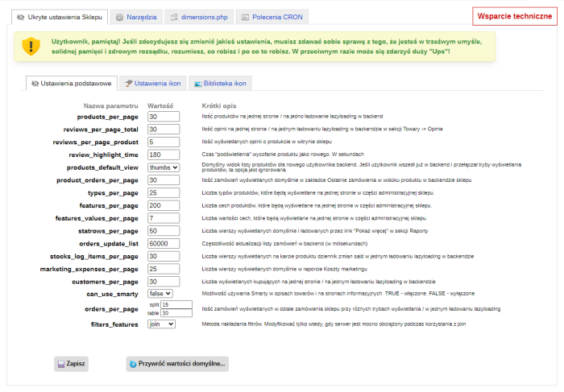Click the picture icon on Biblioteka ikon
This screenshot has width=564, height=392.
(196, 83)
